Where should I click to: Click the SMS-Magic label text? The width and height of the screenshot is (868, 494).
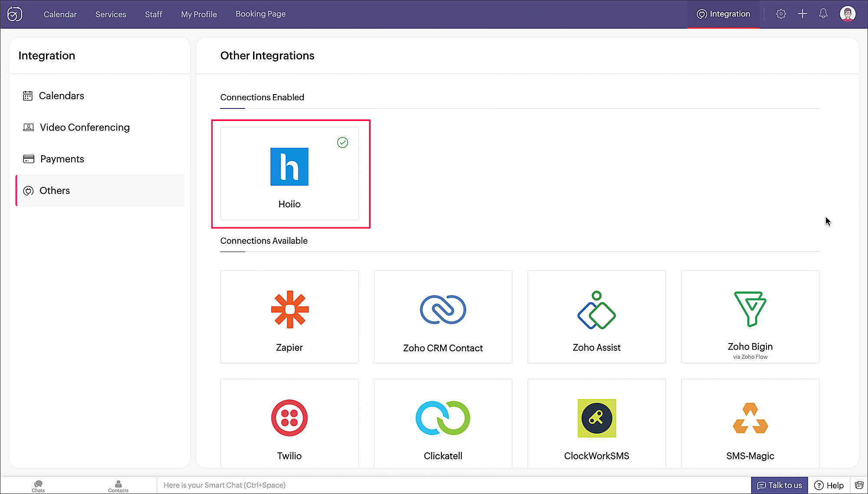(x=750, y=456)
